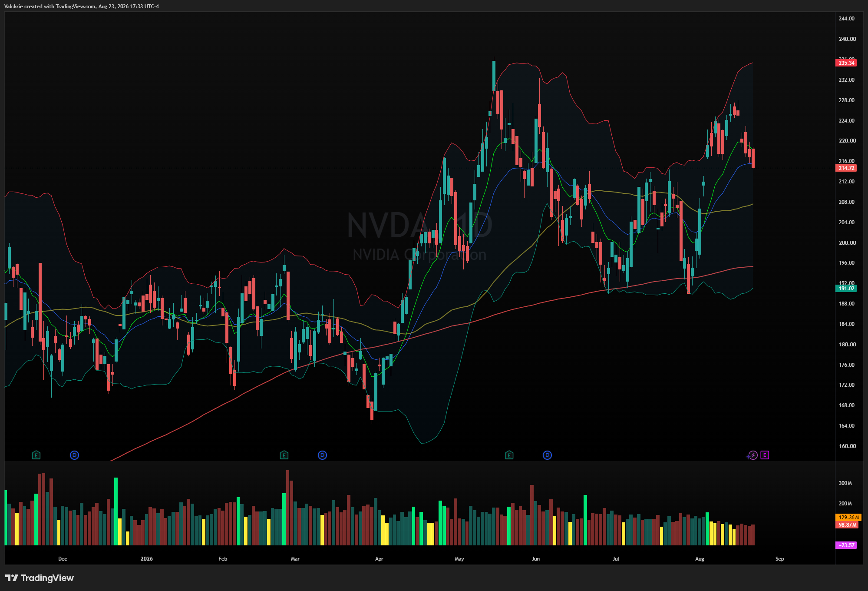Viewport: 868px width, 591px height.
Task: Click the header text "Valckrie created with TradingView.com"
Action: click(50, 7)
